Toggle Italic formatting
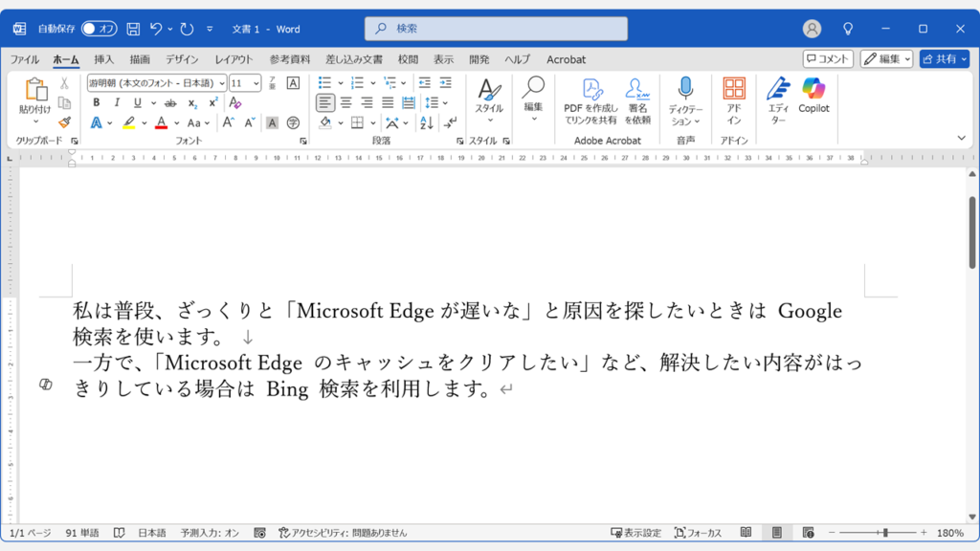The width and height of the screenshot is (980, 551). coord(117,102)
